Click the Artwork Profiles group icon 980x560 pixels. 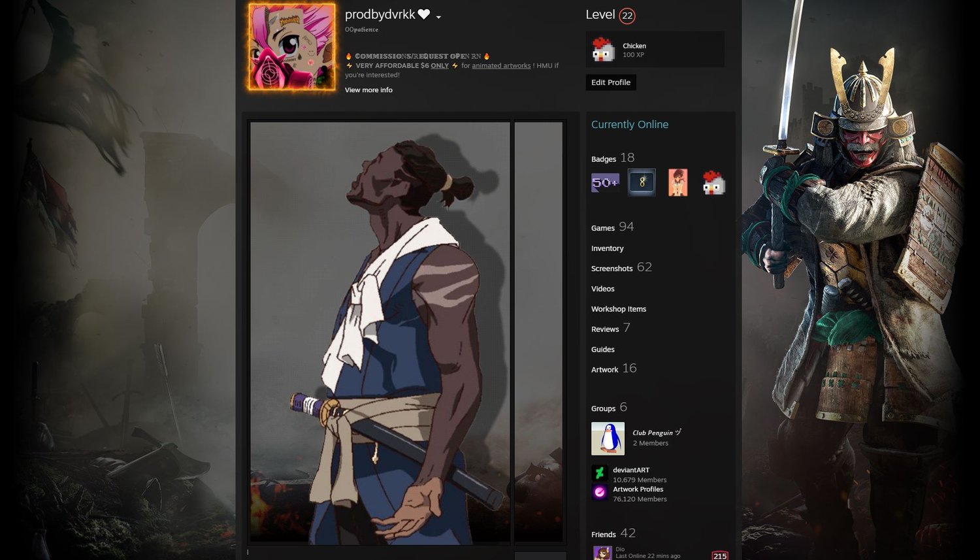[599, 492]
